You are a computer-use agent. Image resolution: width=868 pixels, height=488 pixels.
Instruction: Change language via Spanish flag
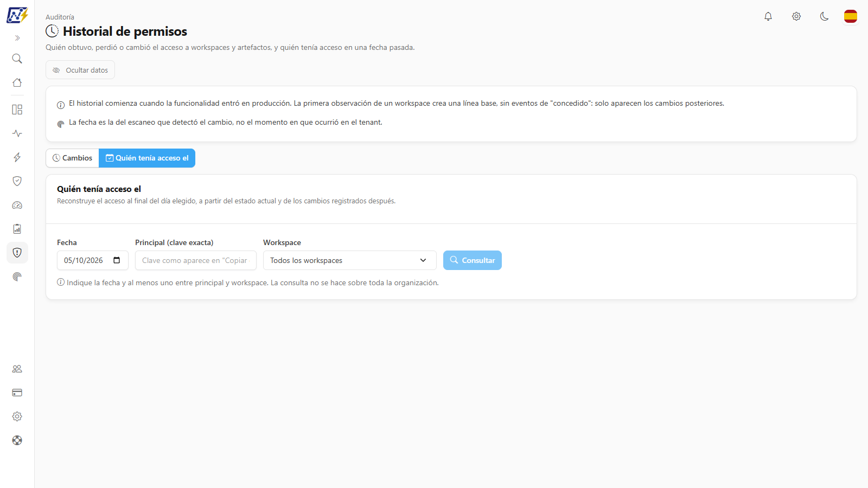[x=851, y=16]
